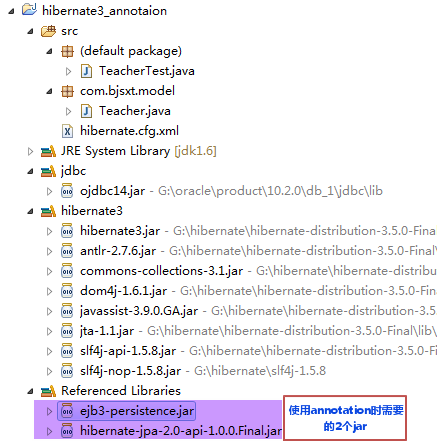The width and height of the screenshot is (437, 445).
Task: Select the hibernate3.jar label
Action: click(x=120, y=231)
